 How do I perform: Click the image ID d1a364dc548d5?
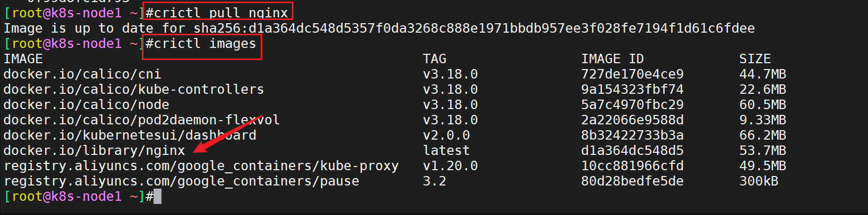(x=632, y=151)
